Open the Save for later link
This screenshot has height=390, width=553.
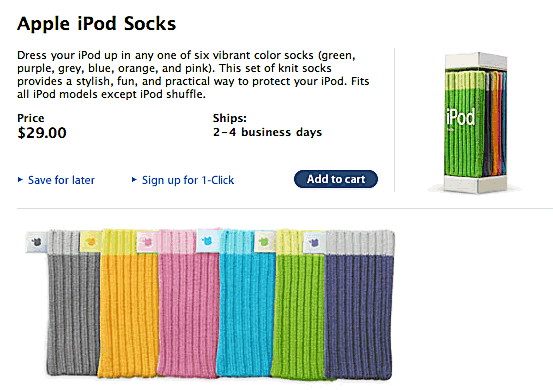coord(61,180)
